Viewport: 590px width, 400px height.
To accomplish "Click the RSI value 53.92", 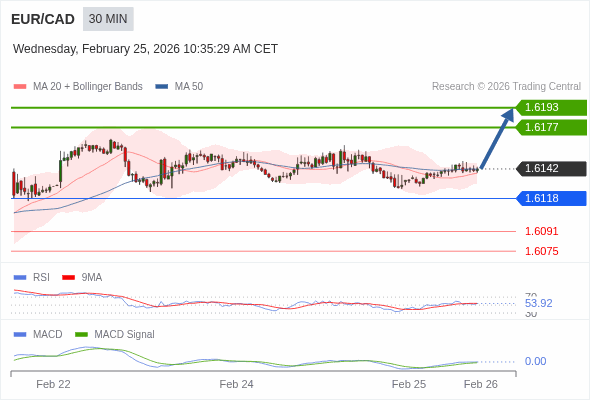I will click(x=538, y=303).
